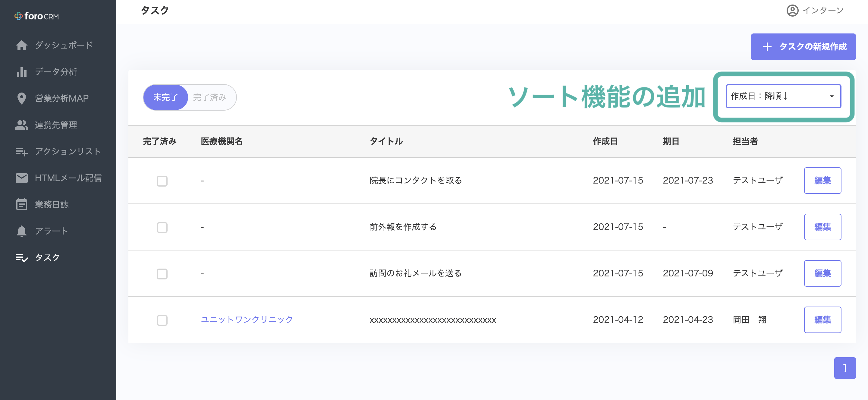Click the envelope icon for HTMLメール配信
Image resolution: width=868 pixels, height=400 pixels.
(22, 178)
